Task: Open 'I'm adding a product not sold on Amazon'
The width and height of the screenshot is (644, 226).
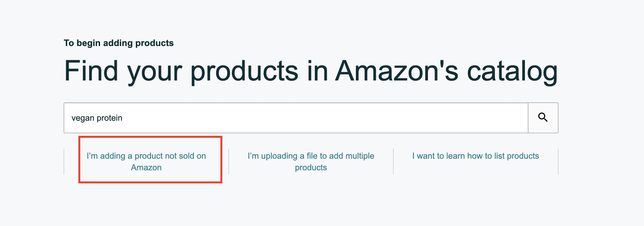Action: point(146,162)
